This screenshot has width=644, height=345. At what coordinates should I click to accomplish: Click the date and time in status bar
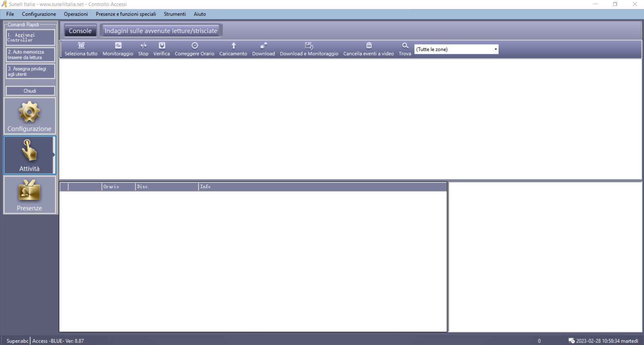pos(607,341)
